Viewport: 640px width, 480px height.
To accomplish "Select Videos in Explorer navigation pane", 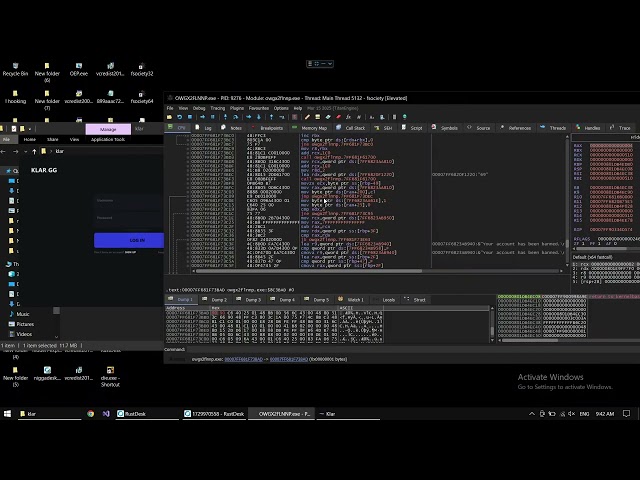I will coord(20,334).
